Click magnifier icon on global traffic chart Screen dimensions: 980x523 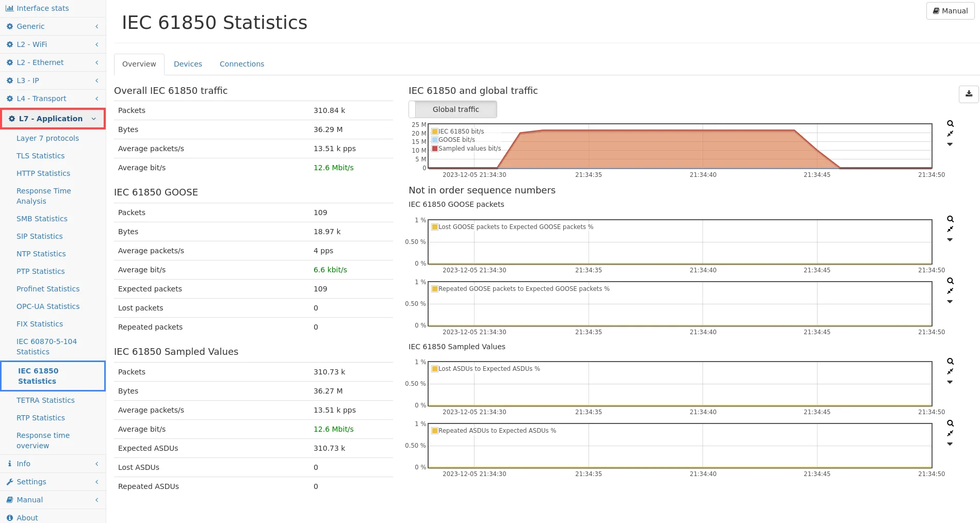[x=950, y=124]
